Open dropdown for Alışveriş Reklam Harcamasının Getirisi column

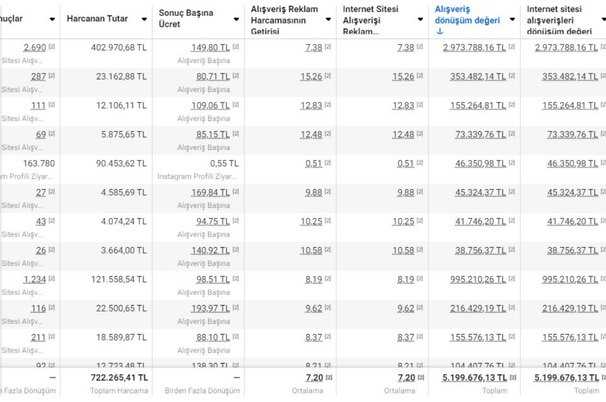tap(328, 19)
